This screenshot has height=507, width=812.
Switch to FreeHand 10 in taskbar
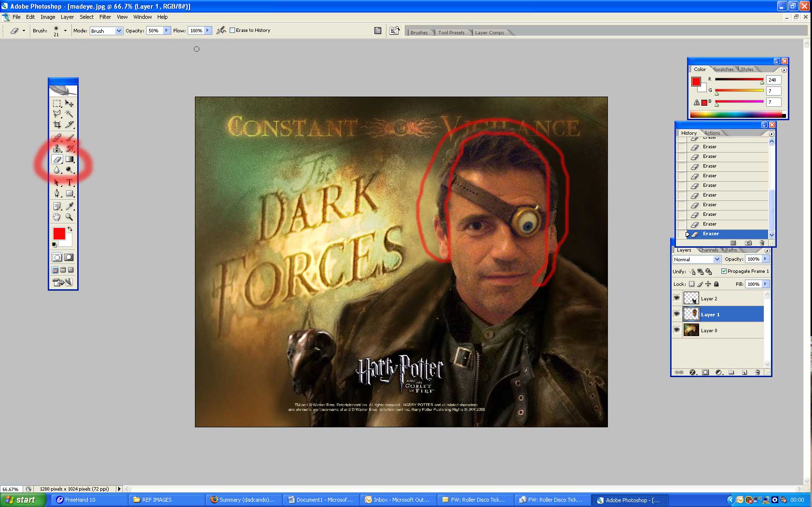click(x=90, y=500)
